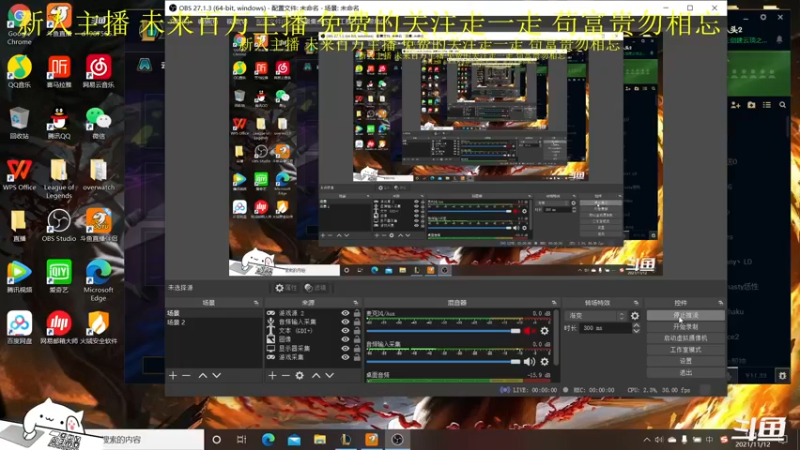
Task: Click the OBS Studio taskbar icon
Action: [x=397, y=439]
